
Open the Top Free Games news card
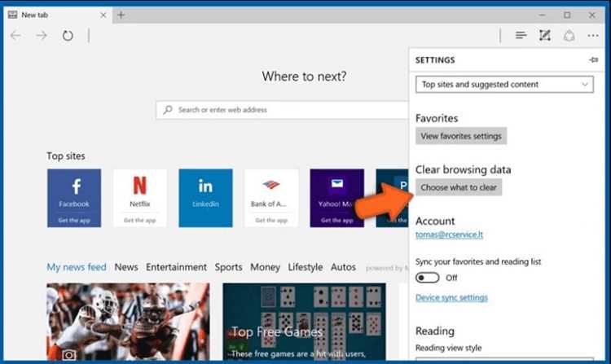click(304, 322)
